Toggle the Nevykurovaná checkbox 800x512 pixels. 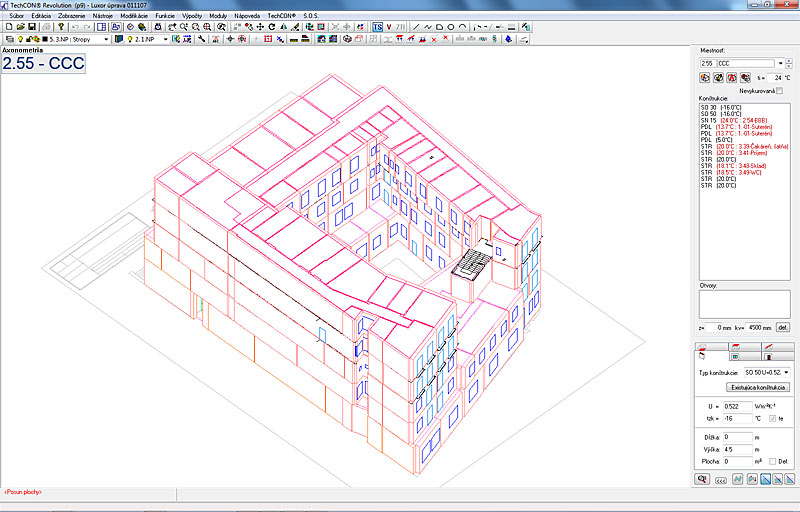point(780,90)
